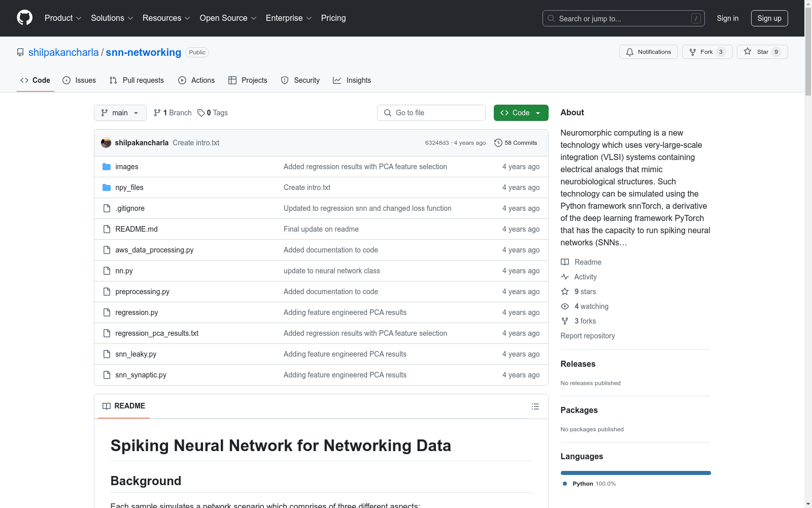Image resolution: width=812 pixels, height=508 pixels.
Task: Open the images folder icon
Action: [x=107, y=166]
